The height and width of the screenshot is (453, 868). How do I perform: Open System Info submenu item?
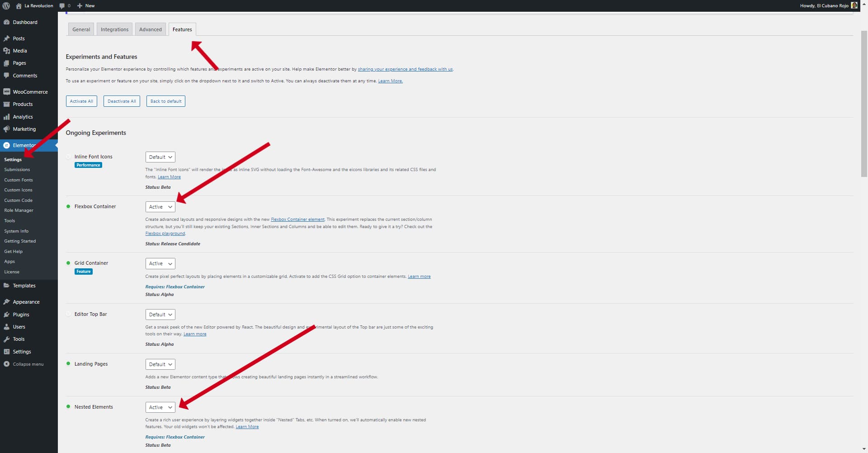16,231
